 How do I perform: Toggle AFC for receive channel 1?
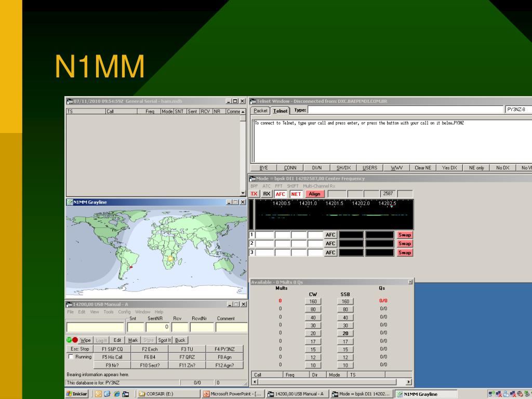coord(330,235)
